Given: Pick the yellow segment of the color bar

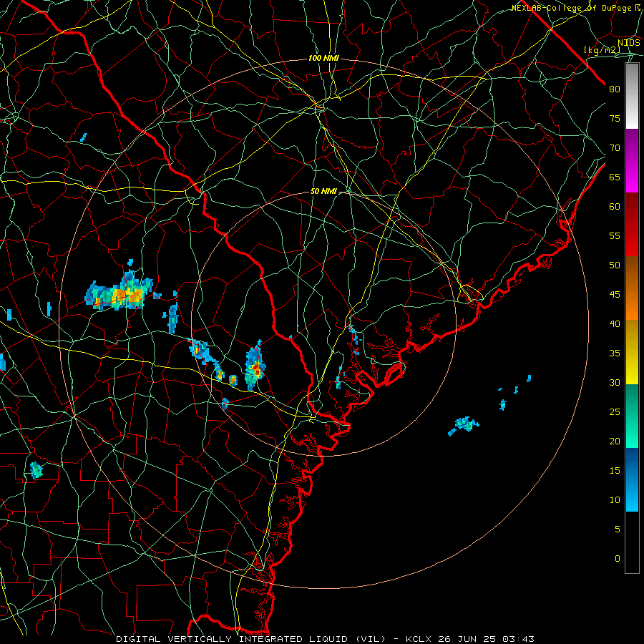Looking at the screenshot, I should coord(632,352).
